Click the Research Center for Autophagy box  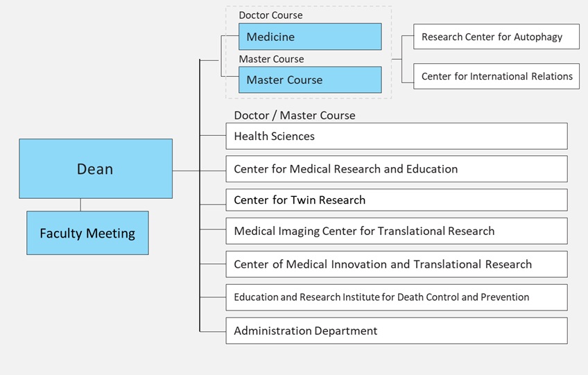tap(496, 37)
